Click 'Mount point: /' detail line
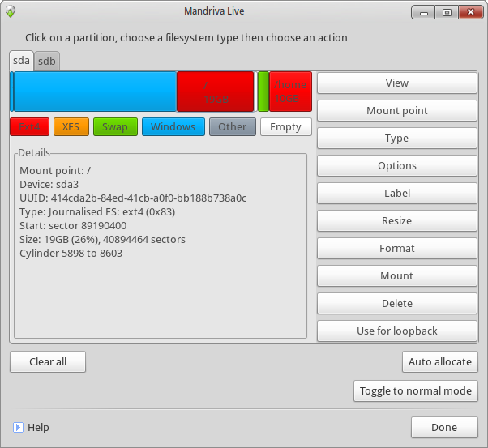Image resolution: width=488 pixels, height=448 pixels. [55, 170]
